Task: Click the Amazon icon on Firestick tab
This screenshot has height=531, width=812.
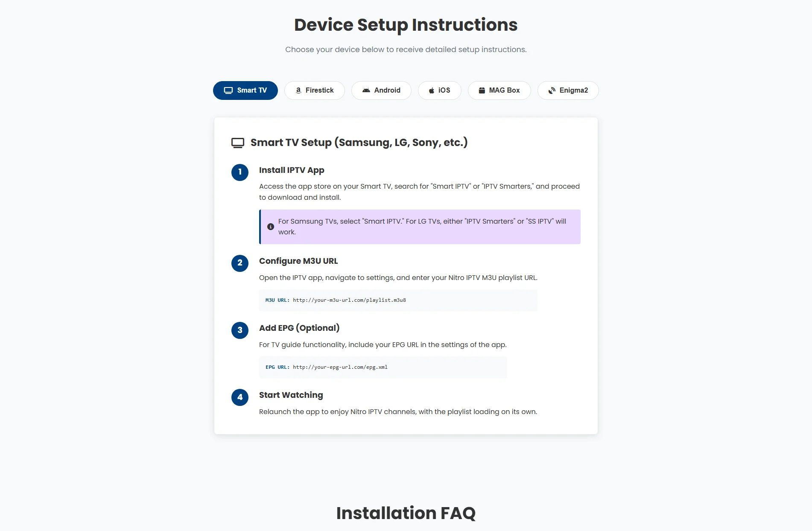Action: pos(298,90)
